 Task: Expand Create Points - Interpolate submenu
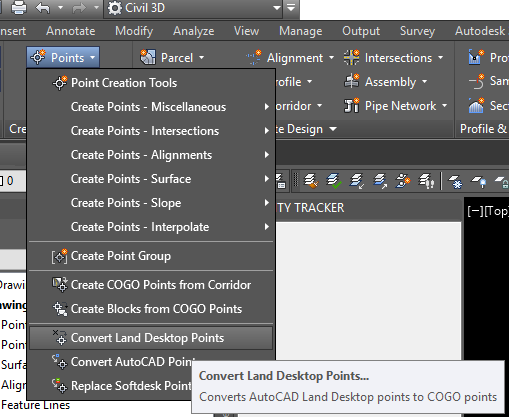coord(151,227)
